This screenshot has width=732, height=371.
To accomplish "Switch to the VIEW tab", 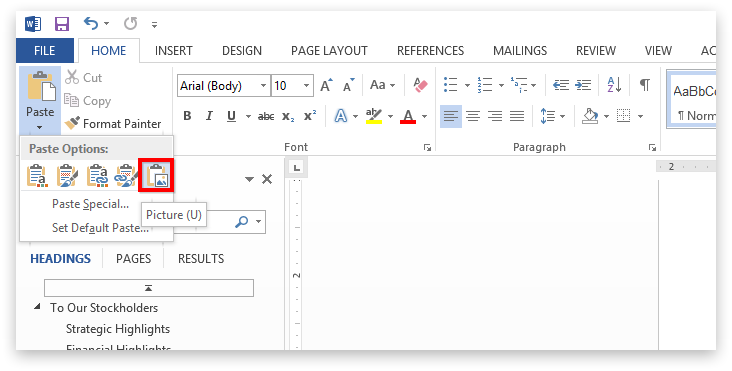I will coord(658,50).
